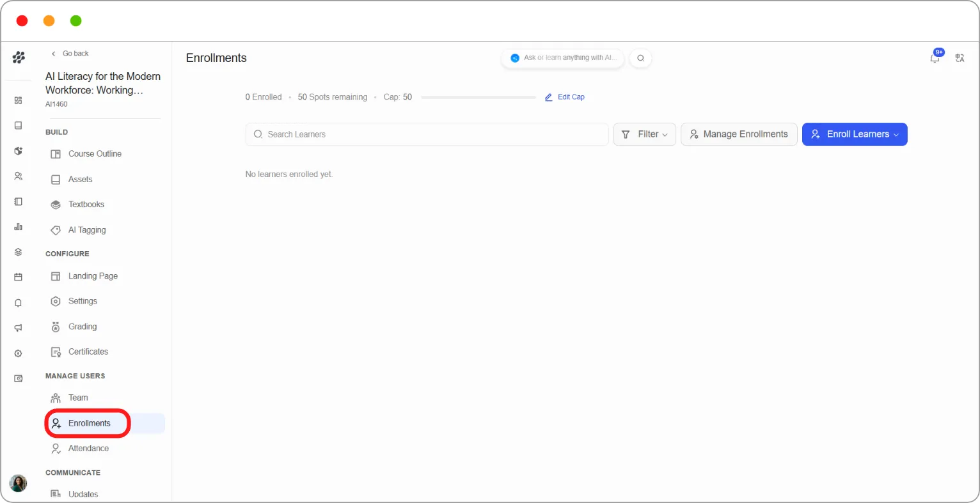Focus the Ask or learn anything AI box
The image size is (980, 503).
tap(563, 58)
